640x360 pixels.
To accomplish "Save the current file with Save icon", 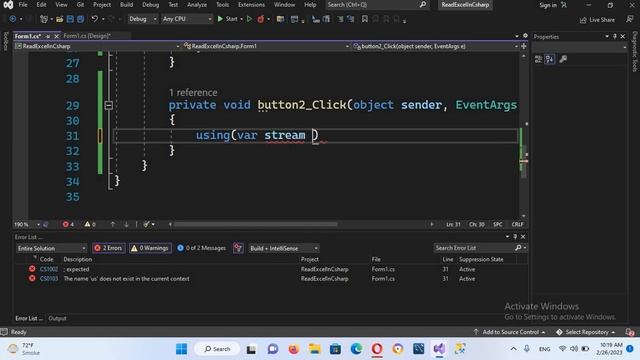I will point(70,19).
